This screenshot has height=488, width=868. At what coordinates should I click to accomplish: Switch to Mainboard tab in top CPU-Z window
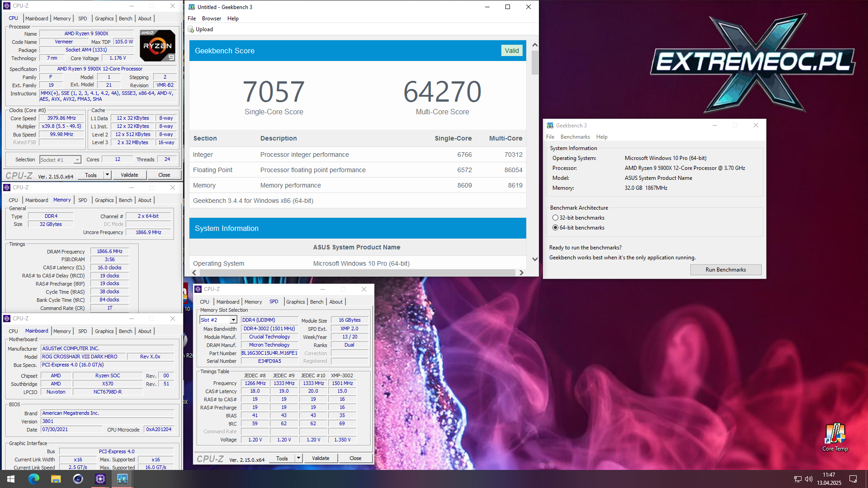click(x=37, y=19)
